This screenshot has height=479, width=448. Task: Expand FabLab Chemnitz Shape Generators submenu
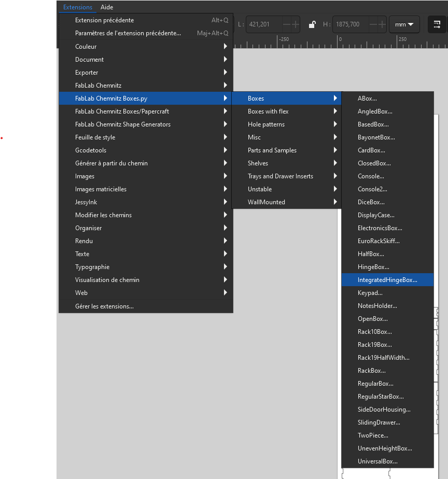click(x=146, y=124)
